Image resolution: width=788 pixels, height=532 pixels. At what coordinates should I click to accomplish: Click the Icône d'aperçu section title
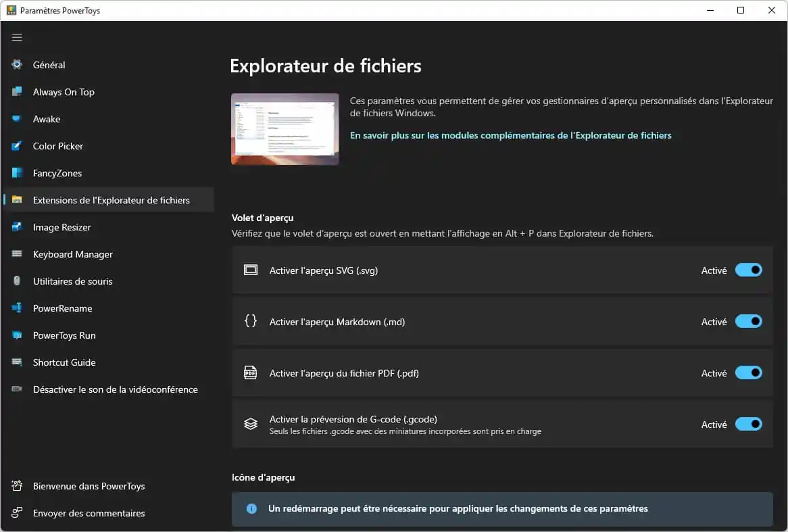[x=263, y=477]
